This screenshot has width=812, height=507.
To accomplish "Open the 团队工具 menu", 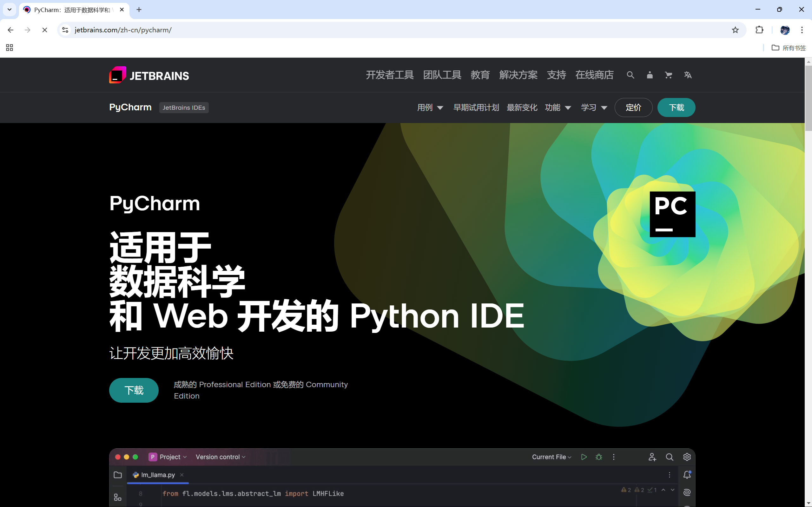I will (442, 75).
